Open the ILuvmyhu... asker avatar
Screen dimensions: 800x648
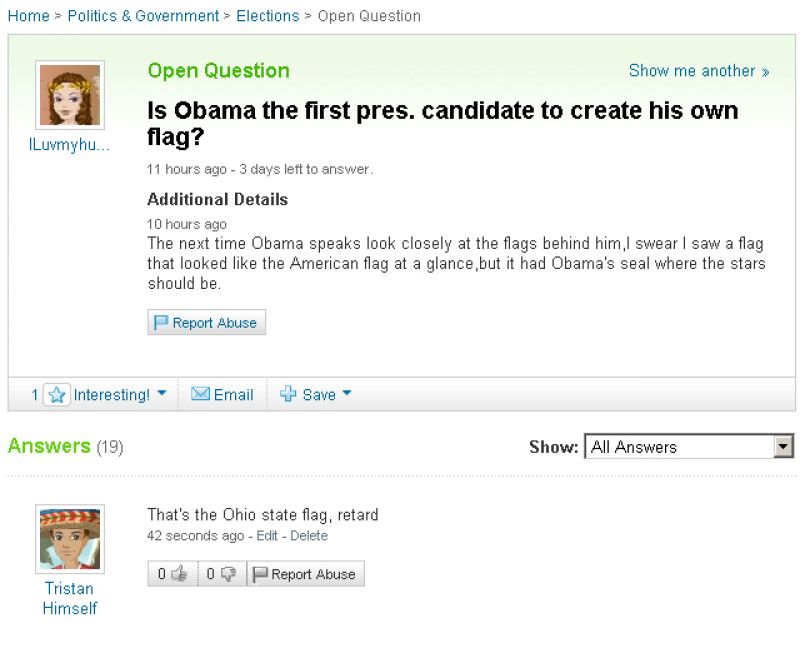[x=69, y=94]
